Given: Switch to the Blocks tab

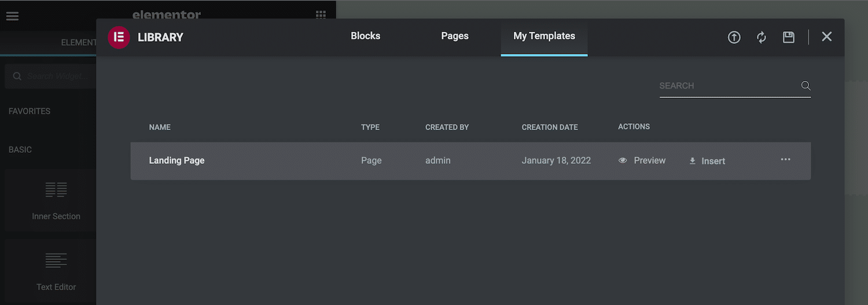Looking at the screenshot, I should [366, 36].
